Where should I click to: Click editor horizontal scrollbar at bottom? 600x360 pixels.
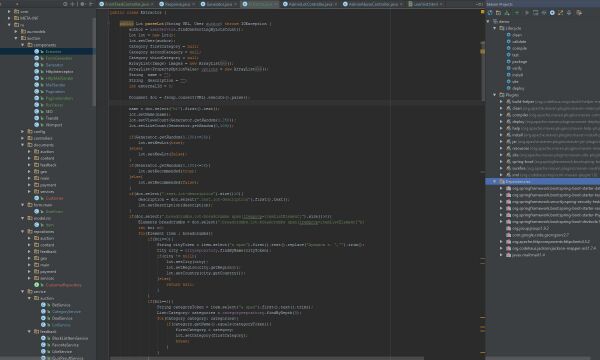point(267,358)
